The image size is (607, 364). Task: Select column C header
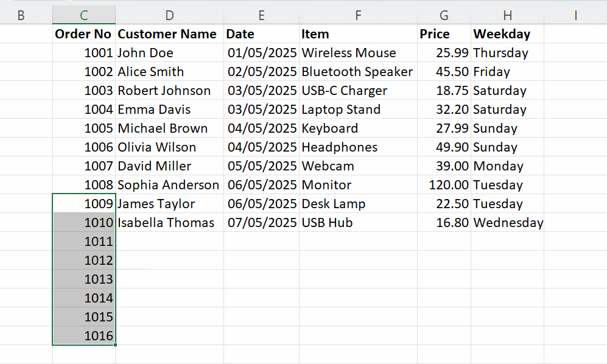click(x=83, y=15)
